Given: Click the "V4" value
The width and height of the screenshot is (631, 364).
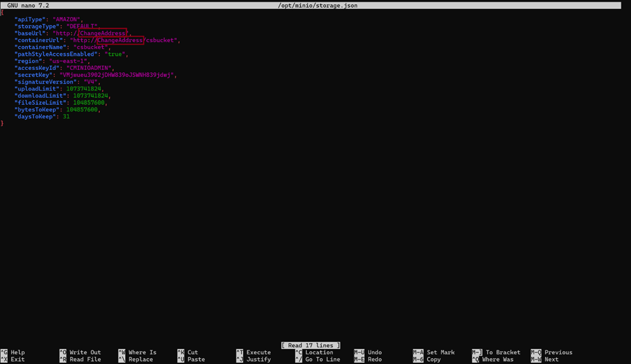Looking at the screenshot, I should [x=91, y=82].
